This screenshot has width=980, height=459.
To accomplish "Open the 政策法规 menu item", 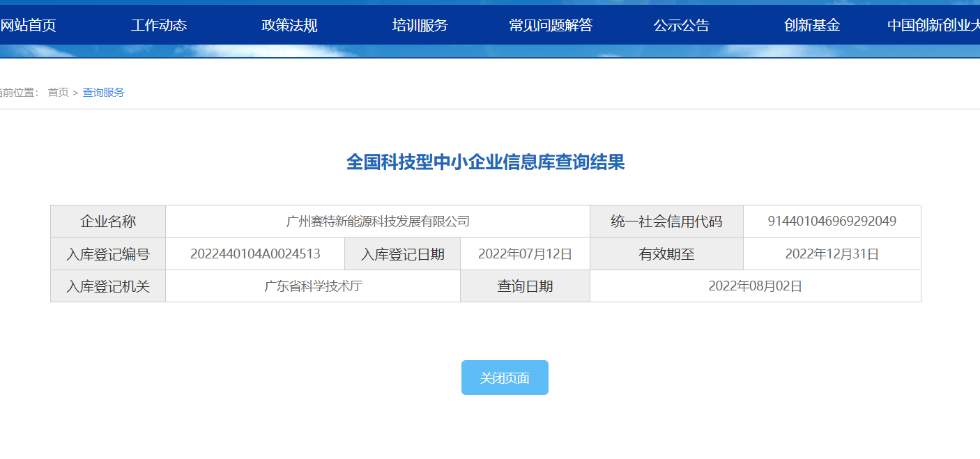I will [289, 26].
